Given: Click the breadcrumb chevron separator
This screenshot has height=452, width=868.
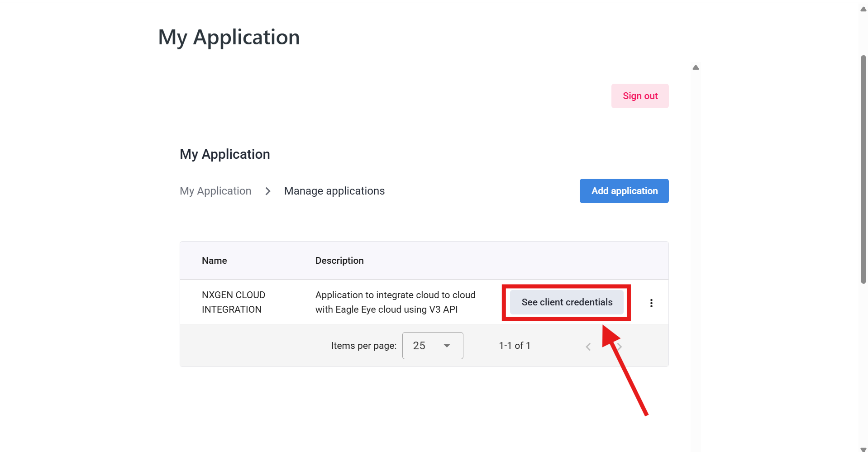Looking at the screenshot, I should coord(268,191).
